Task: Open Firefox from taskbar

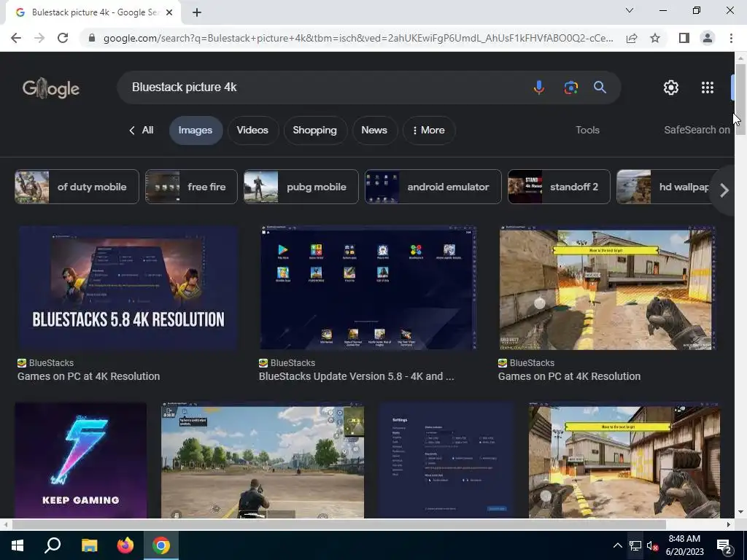Action: tap(125, 545)
